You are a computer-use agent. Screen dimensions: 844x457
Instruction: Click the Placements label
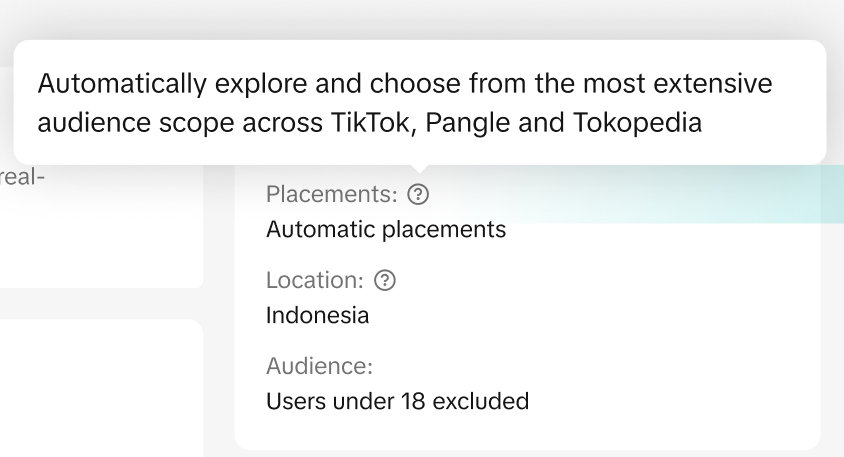pyautogui.click(x=331, y=194)
